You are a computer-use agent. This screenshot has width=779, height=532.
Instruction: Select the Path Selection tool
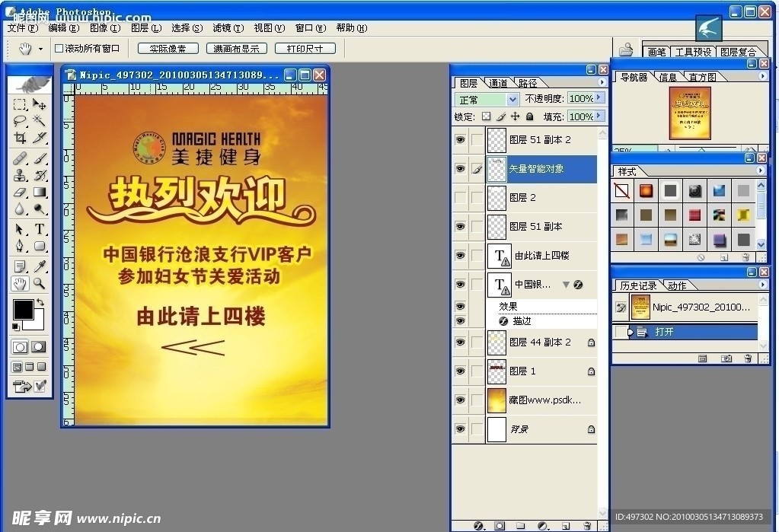point(20,229)
